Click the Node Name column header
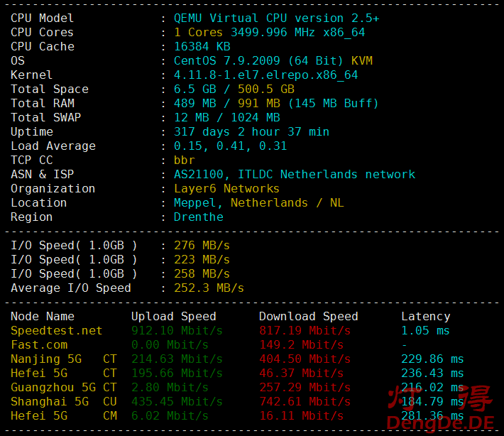 pos(42,317)
